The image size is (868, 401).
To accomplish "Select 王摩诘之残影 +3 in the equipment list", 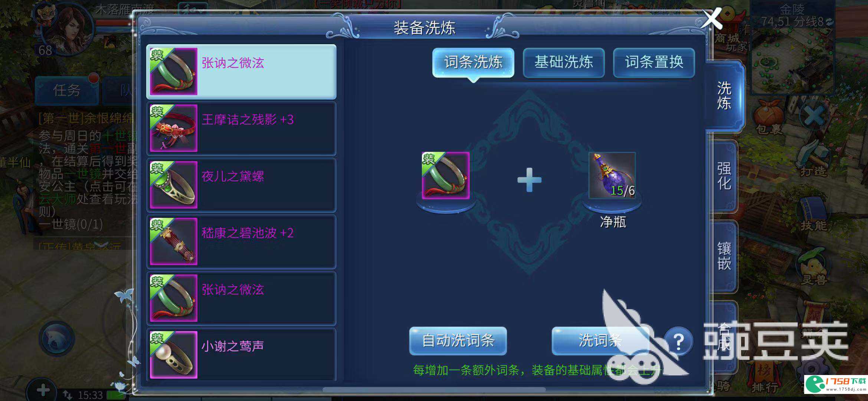I will (241, 128).
